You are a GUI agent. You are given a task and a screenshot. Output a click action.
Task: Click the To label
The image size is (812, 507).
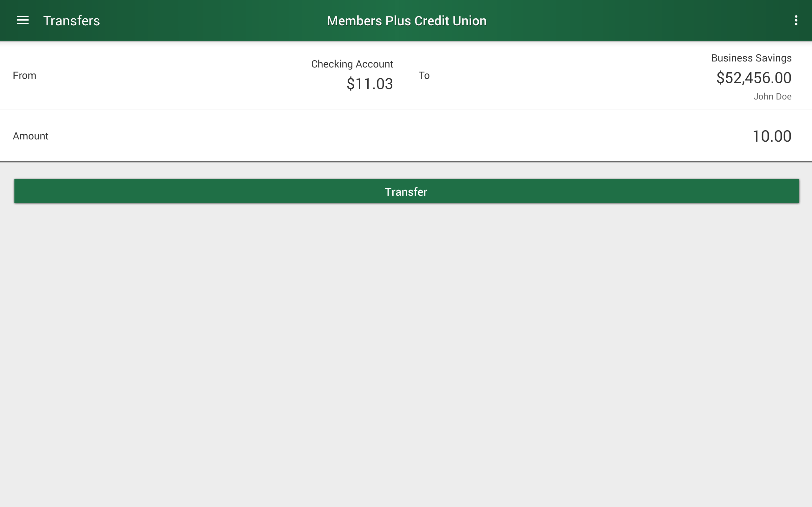tap(425, 75)
